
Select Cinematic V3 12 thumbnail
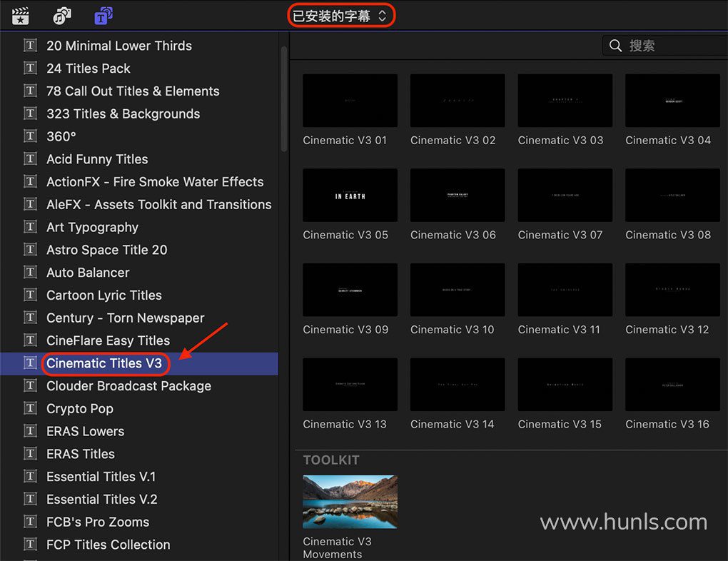[672, 290]
